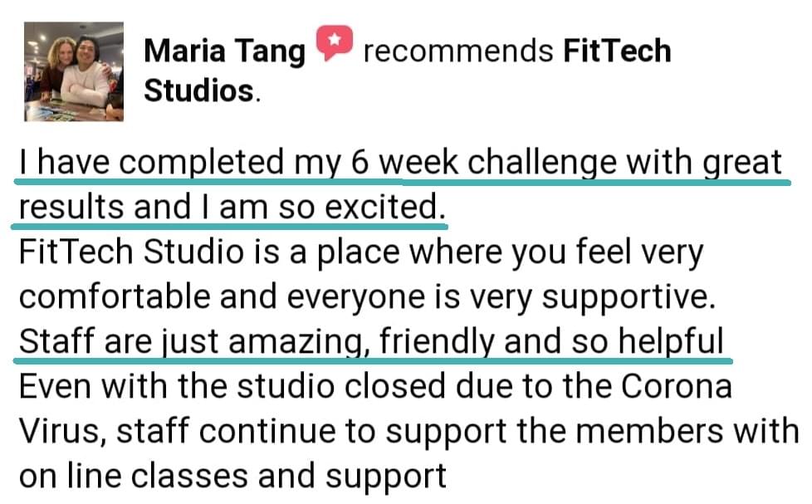Click the bold word "Studios" under the name

point(199,91)
